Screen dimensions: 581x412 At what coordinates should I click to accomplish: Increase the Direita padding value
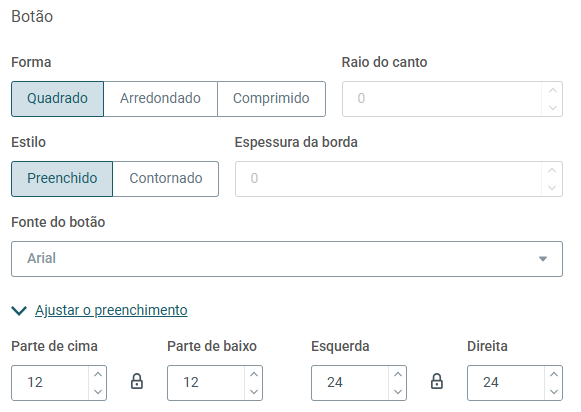(554, 375)
